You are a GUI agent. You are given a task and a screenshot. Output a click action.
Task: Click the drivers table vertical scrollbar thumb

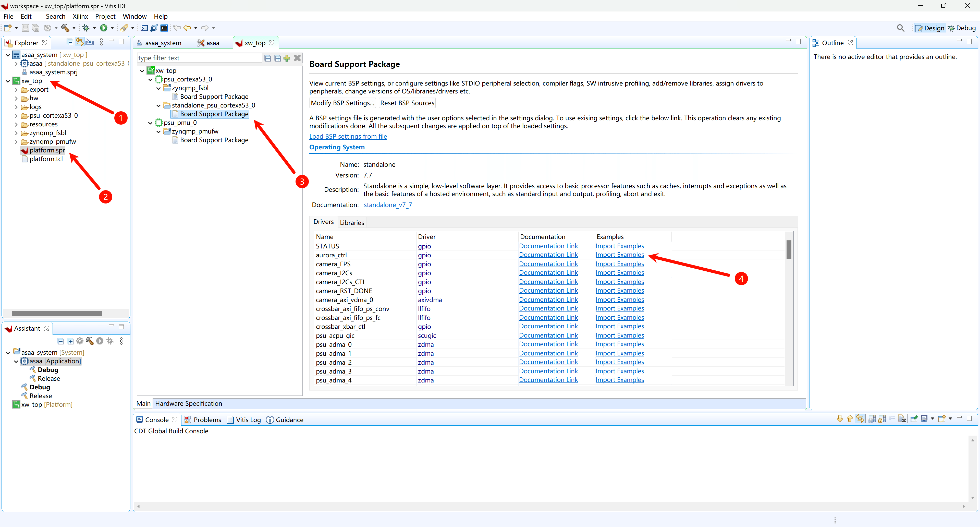pos(789,249)
